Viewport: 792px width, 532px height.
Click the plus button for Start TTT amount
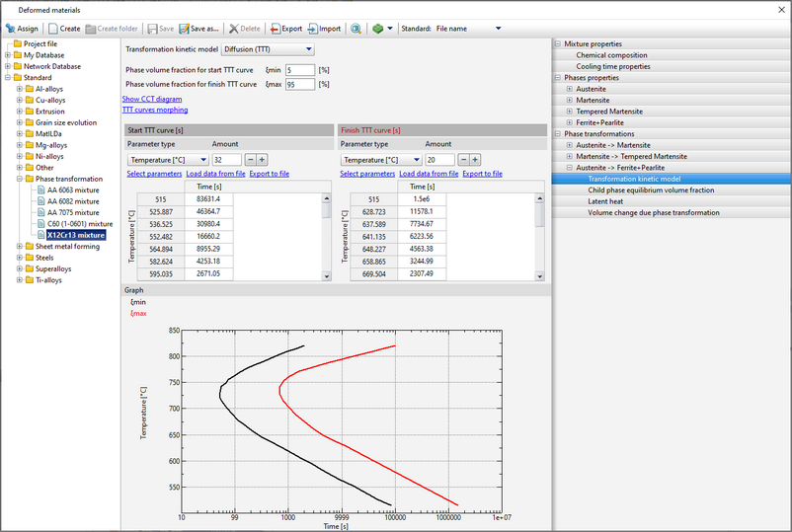click(x=262, y=159)
